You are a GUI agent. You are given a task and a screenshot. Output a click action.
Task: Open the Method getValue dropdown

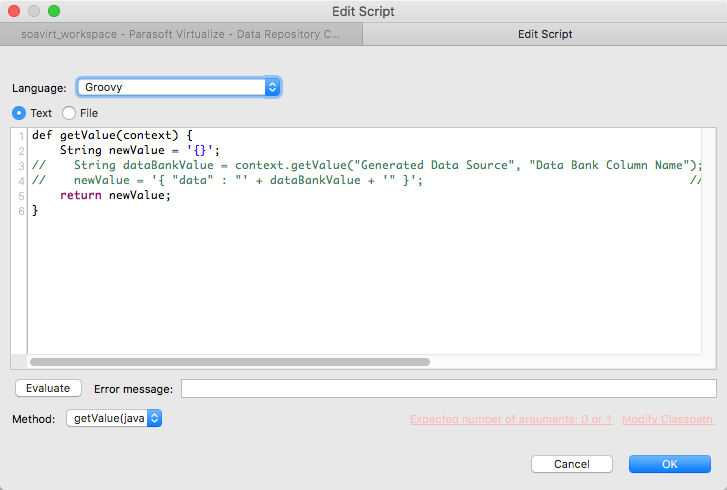[114, 418]
